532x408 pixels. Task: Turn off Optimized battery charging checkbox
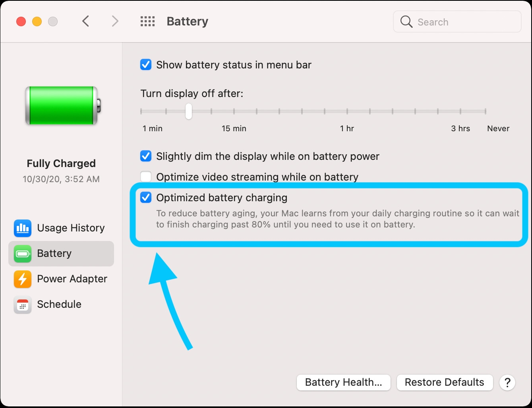coord(146,197)
